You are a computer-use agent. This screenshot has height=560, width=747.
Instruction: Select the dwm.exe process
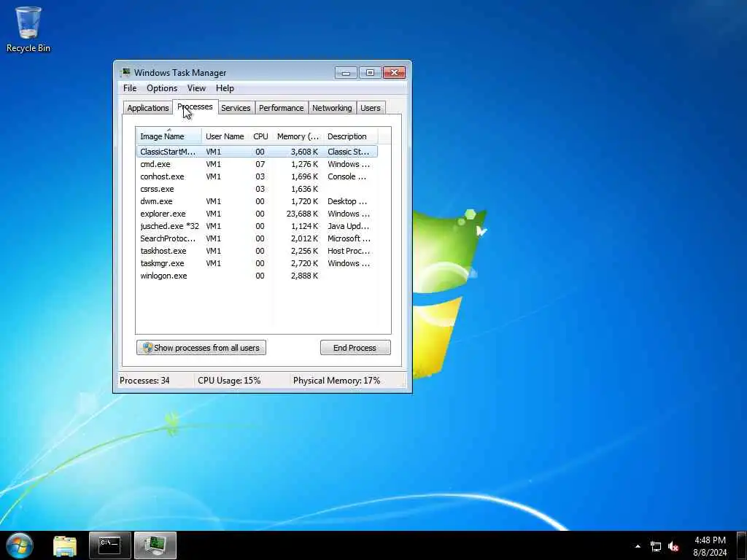pos(257,201)
